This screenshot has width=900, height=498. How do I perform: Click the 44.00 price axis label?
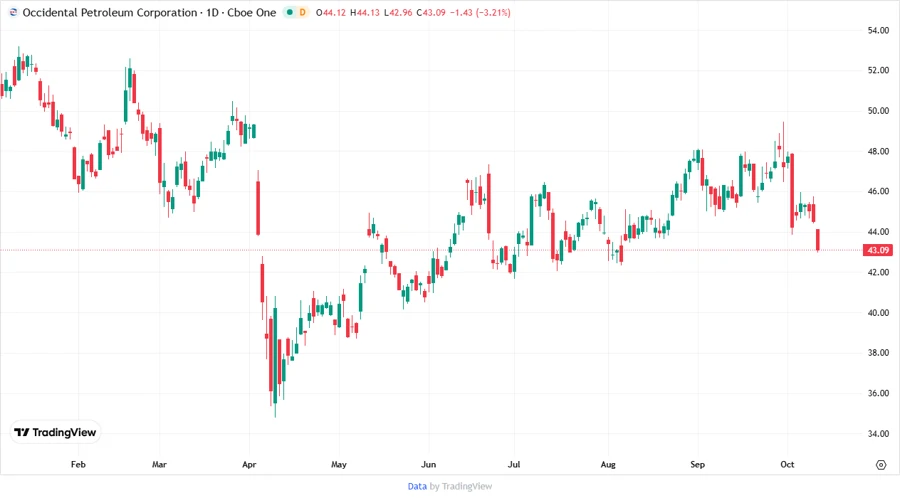tap(878, 232)
